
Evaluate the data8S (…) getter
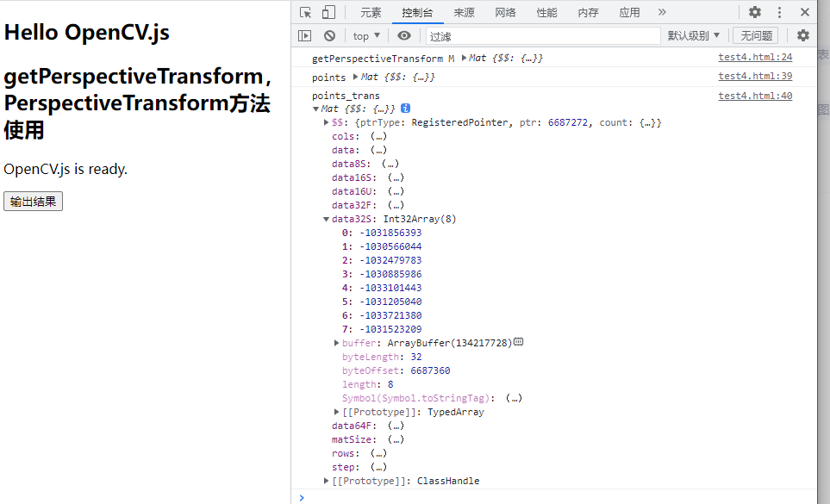390,164
